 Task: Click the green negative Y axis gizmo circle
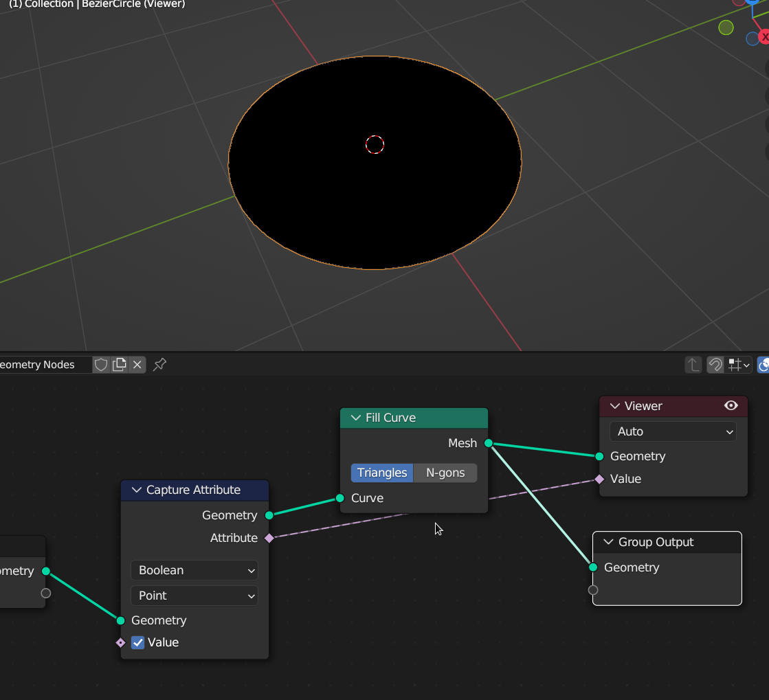726,27
